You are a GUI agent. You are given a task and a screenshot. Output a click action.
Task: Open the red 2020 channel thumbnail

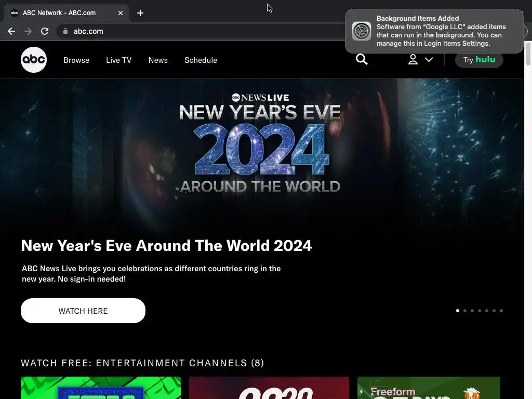(x=269, y=388)
